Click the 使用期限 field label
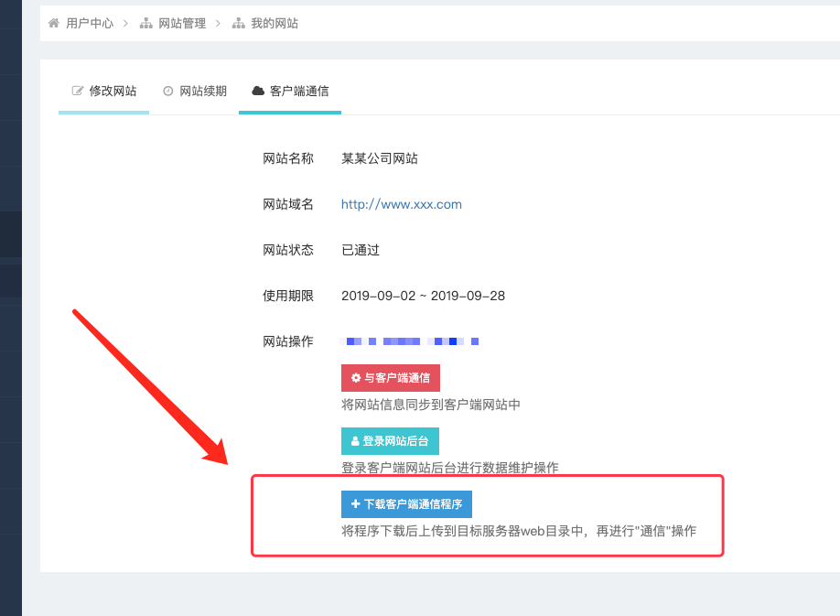This screenshot has height=616, width=840. pyautogui.click(x=288, y=296)
